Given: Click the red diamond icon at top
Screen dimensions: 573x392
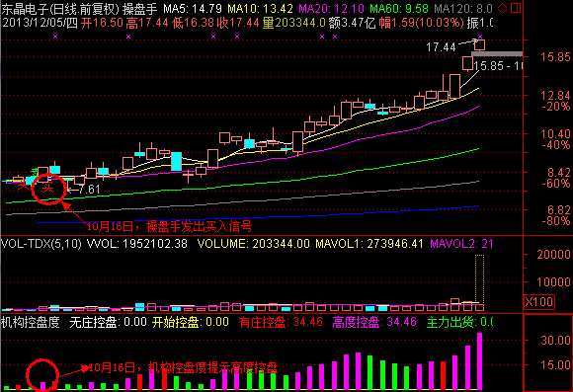Looking at the screenshot, I should pyautogui.click(x=503, y=8).
